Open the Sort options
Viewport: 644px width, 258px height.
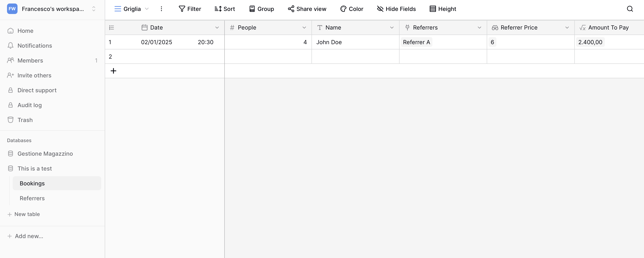point(224,9)
